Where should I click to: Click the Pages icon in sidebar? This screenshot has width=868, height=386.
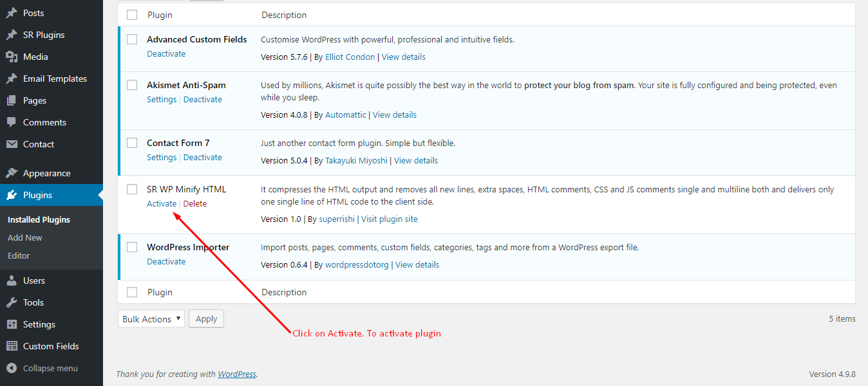(x=12, y=100)
